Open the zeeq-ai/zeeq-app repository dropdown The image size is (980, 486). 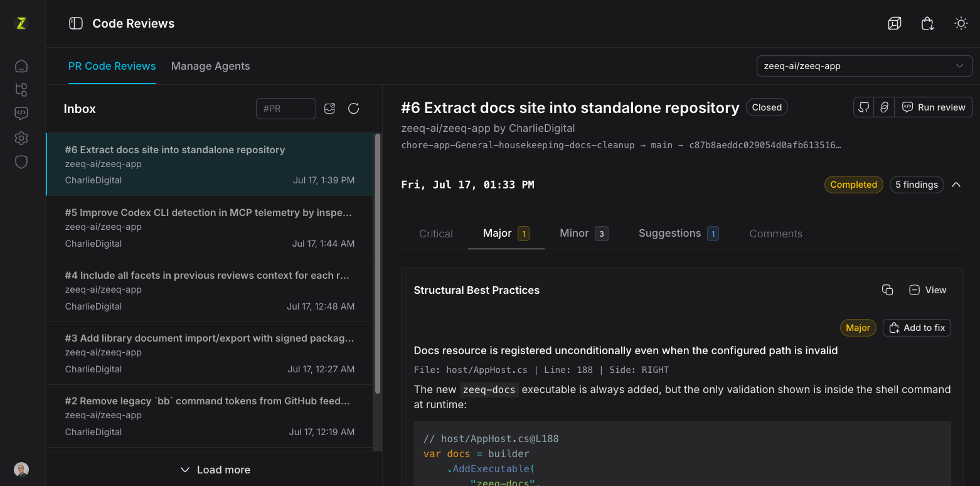pyautogui.click(x=865, y=66)
